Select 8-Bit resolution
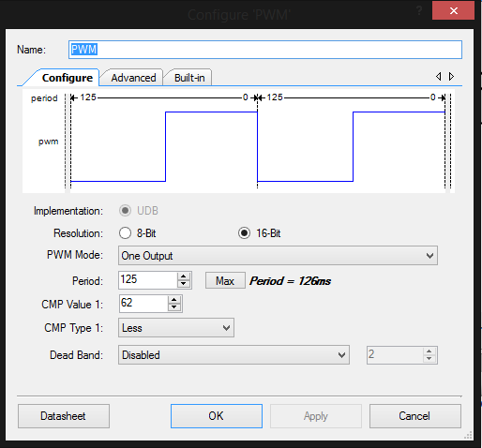 pos(125,233)
